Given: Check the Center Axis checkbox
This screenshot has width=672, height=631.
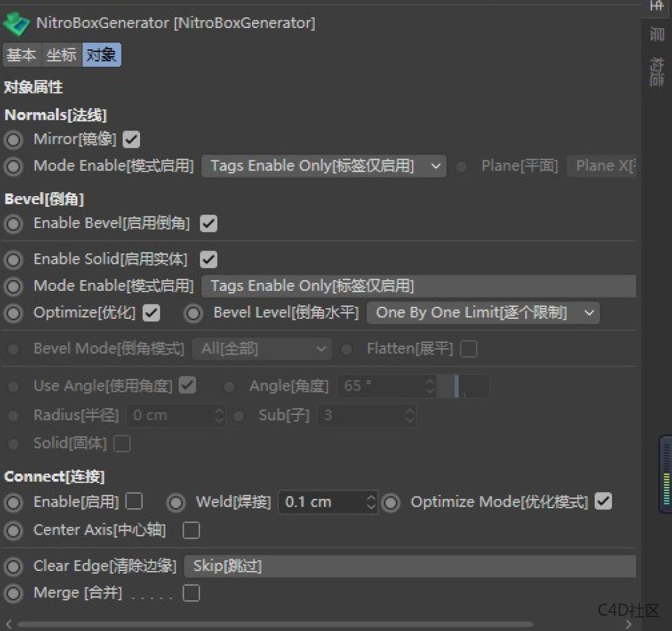Looking at the screenshot, I should (x=192, y=530).
